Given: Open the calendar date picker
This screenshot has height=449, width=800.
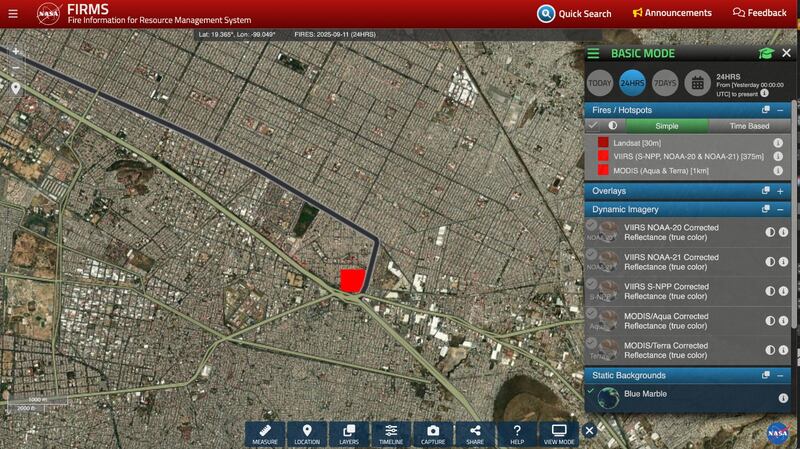Looking at the screenshot, I should click(x=697, y=83).
